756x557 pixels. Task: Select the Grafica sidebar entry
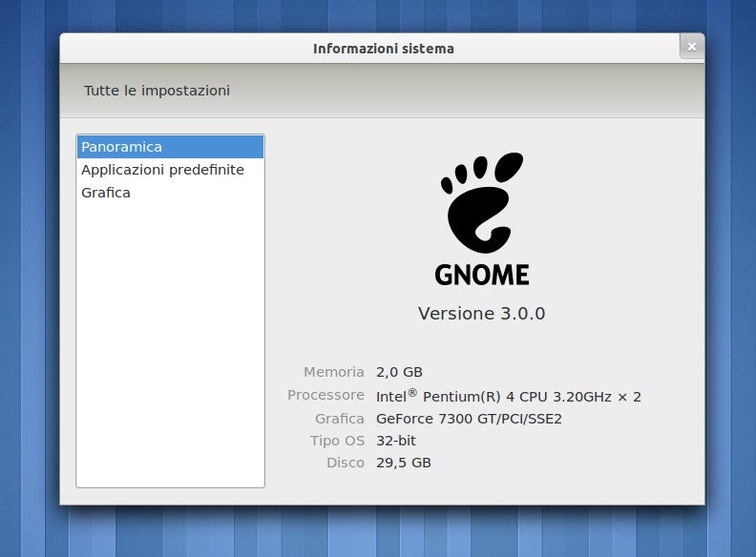point(170,193)
